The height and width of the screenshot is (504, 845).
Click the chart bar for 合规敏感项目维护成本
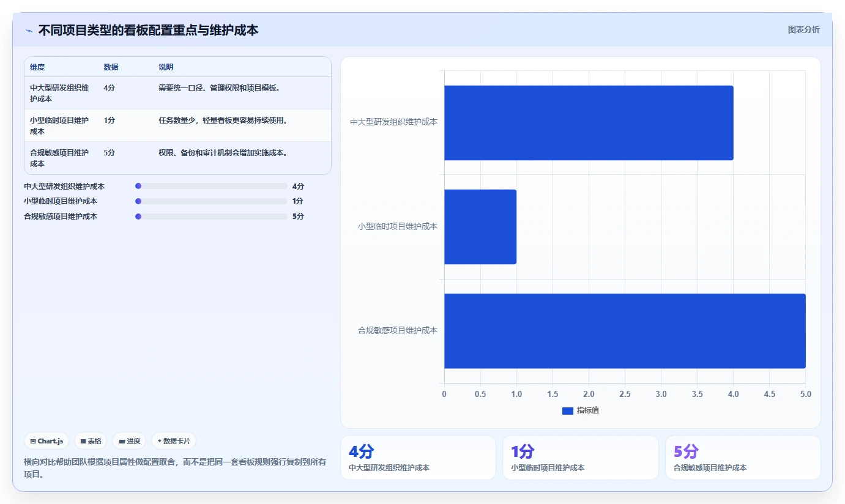pyautogui.click(x=625, y=331)
